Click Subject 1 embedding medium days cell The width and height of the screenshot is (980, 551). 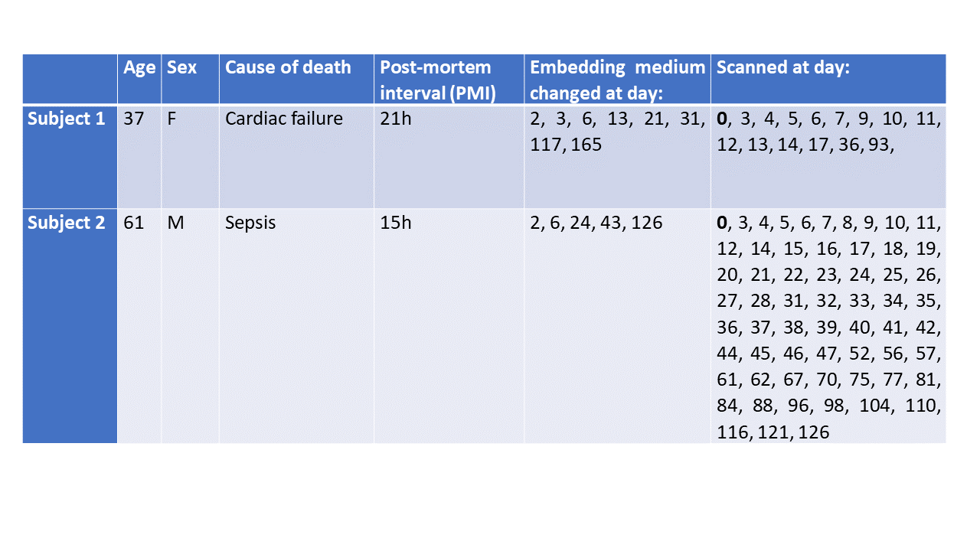[x=617, y=132]
